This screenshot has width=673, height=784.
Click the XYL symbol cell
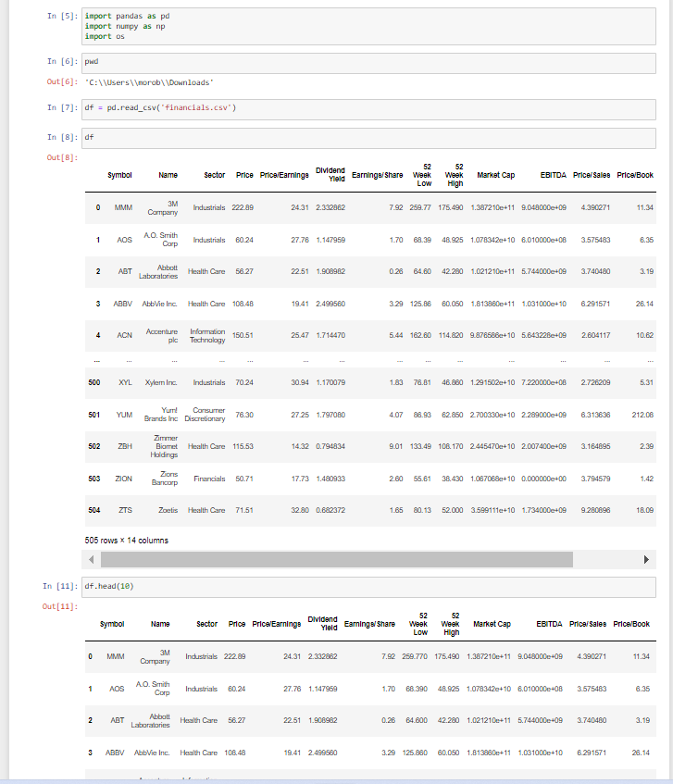click(126, 382)
